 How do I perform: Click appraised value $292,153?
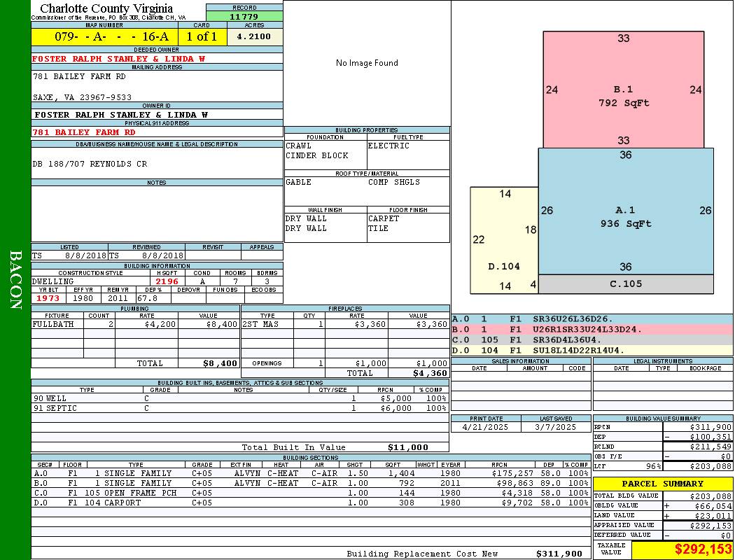pyautogui.click(x=710, y=526)
